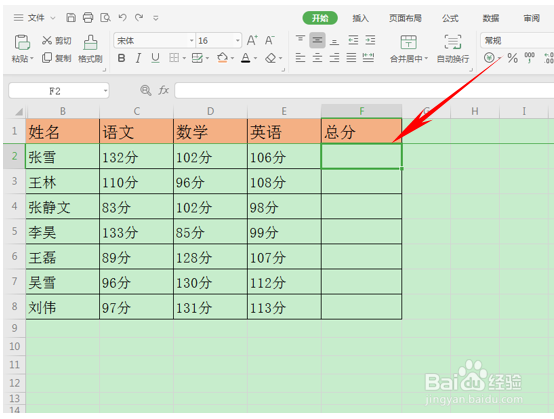
Task: Increase font size with A+ icon
Action: [252, 40]
